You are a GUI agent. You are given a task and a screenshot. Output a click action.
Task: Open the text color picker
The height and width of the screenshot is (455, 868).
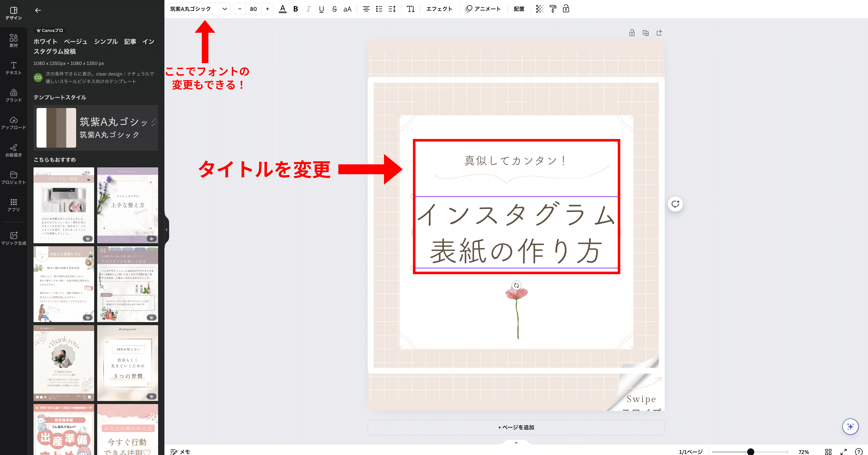(x=283, y=9)
